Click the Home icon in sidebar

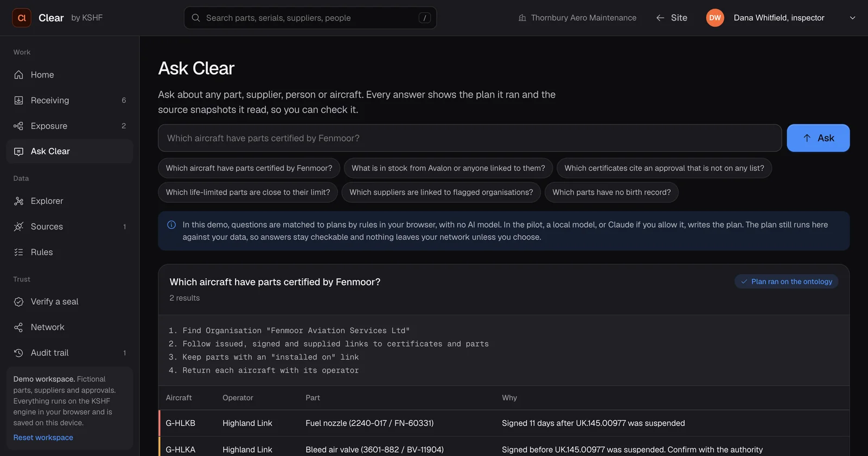(x=18, y=75)
